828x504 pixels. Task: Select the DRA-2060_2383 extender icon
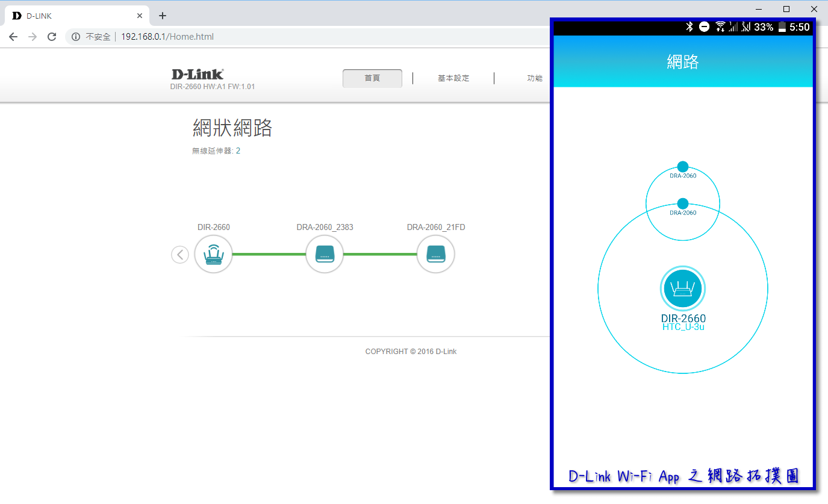click(325, 254)
